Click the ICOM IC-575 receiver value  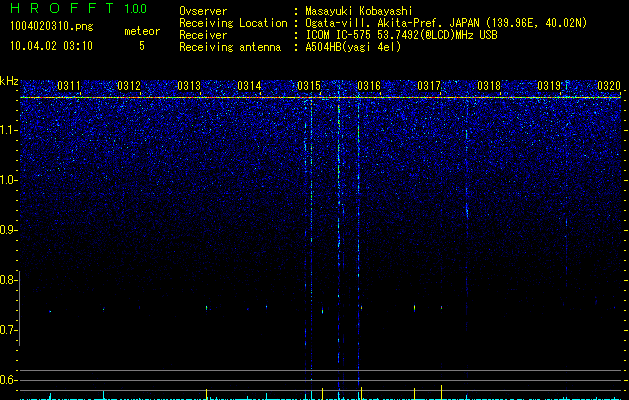[401, 35]
